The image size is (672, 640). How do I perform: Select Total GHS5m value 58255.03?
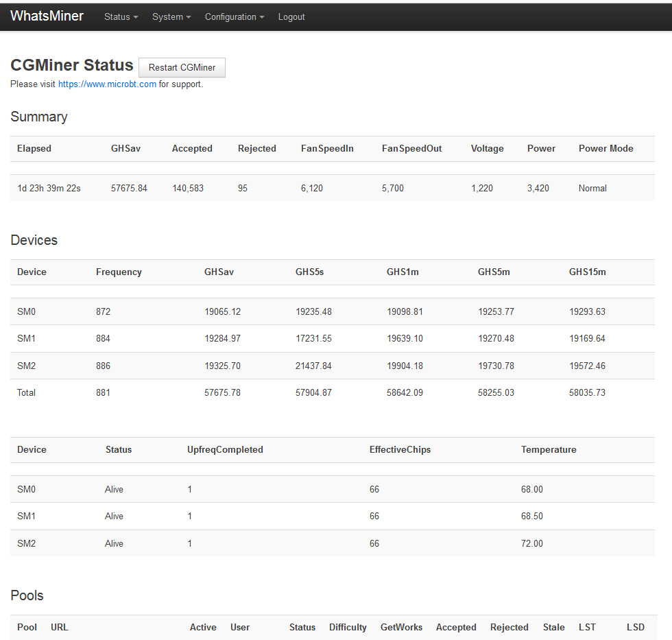click(x=496, y=392)
